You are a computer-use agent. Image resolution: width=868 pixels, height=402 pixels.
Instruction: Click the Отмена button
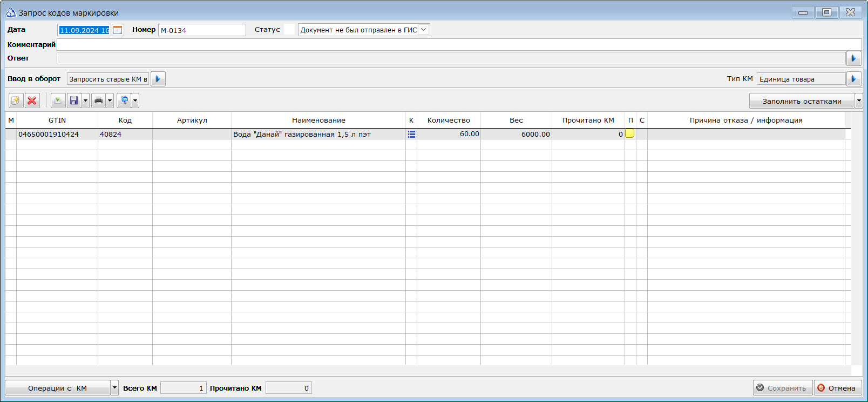pyautogui.click(x=838, y=388)
